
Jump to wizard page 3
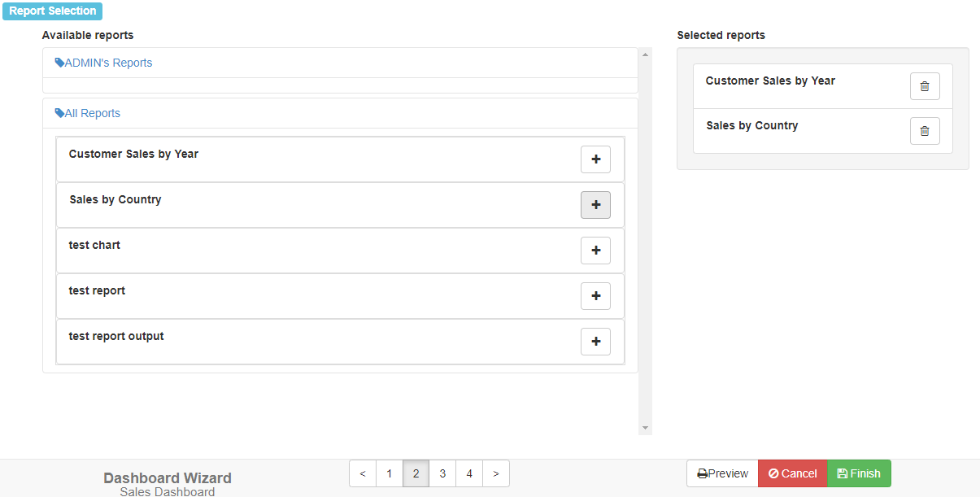pos(442,473)
